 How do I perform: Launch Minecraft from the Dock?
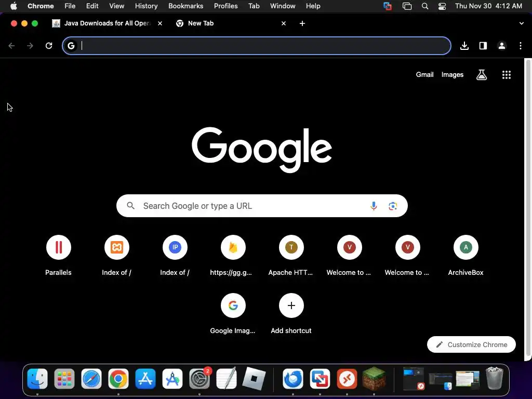(374, 379)
